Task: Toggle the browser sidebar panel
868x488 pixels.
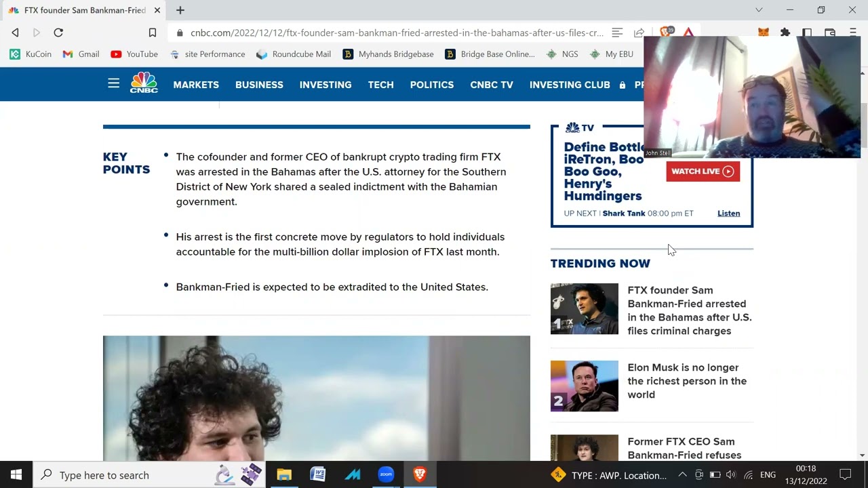Action: coord(807,33)
